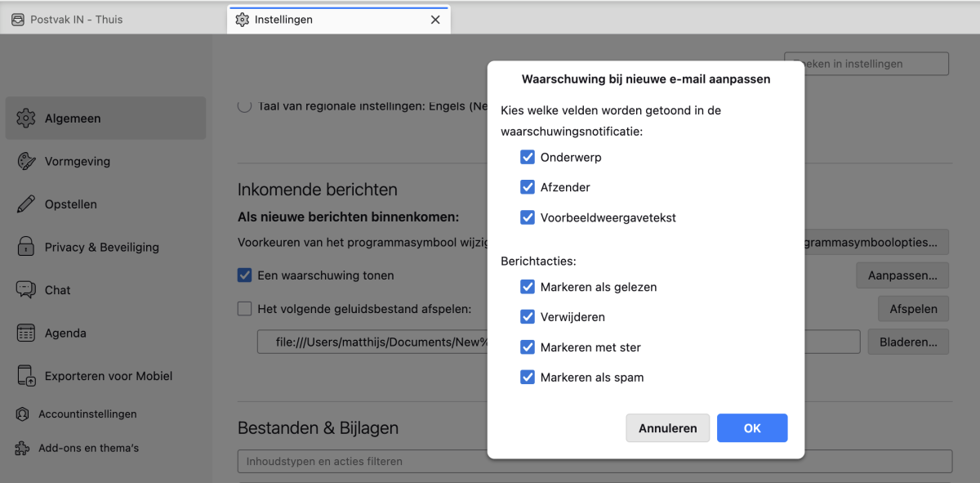This screenshot has height=483, width=980.
Task: Open Vormgeving palette icon in sidebar
Action: 26,162
